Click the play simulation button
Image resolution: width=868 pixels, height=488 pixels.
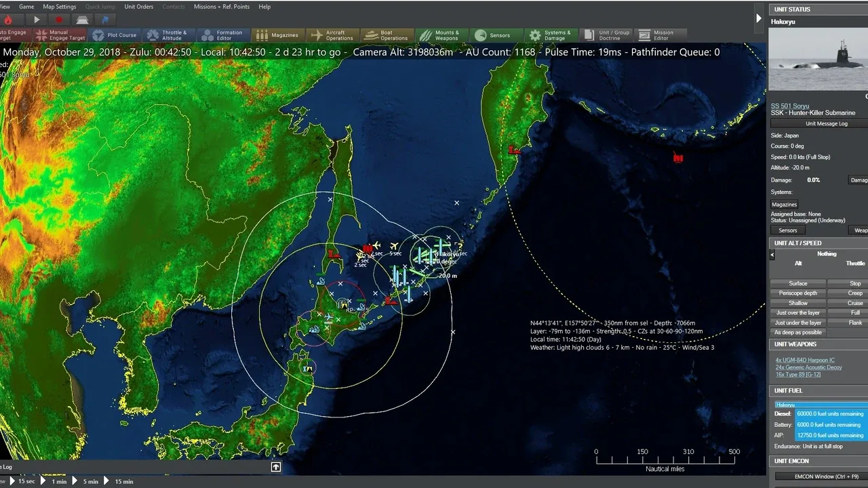pyautogui.click(x=37, y=20)
